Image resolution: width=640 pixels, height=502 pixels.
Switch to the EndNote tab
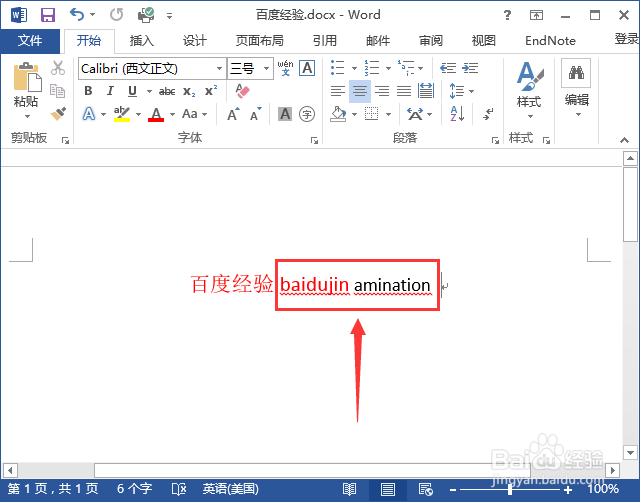(550, 40)
